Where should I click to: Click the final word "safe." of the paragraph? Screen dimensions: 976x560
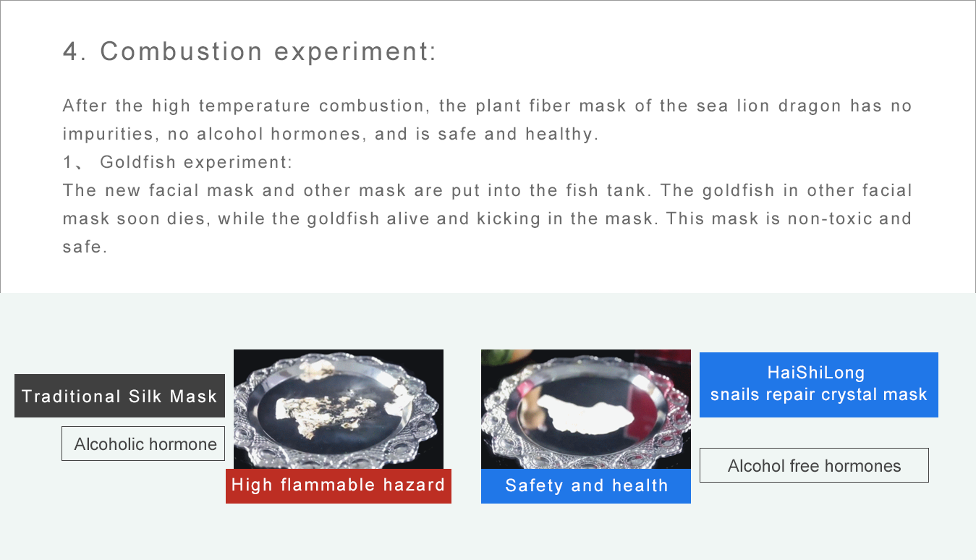pyautogui.click(x=85, y=247)
